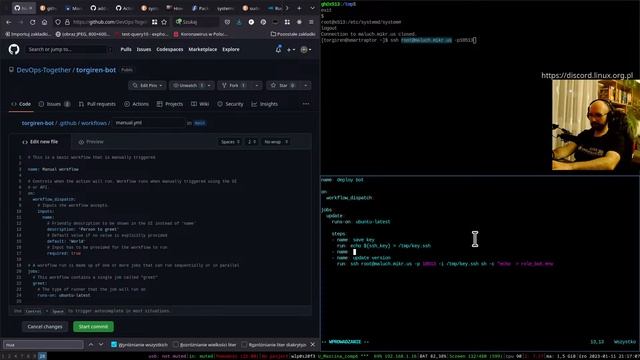Image resolution: width=640 pixels, height=360 pixels.
Task: Click the padlock site security icon
Action: (67, 22)
